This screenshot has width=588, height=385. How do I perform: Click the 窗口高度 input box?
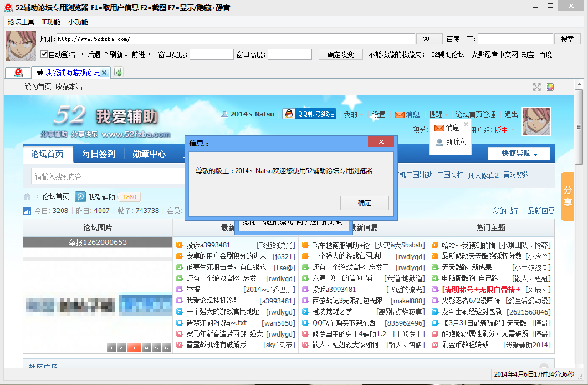289,55
